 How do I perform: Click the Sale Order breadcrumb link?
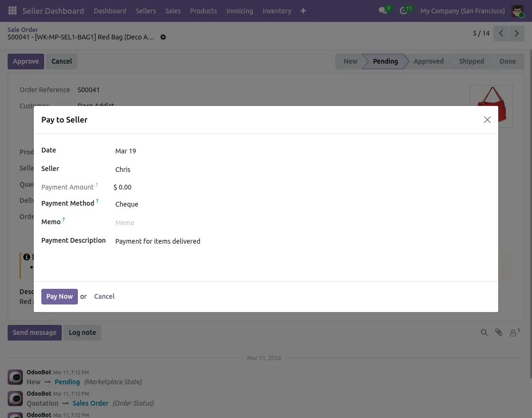23,29
